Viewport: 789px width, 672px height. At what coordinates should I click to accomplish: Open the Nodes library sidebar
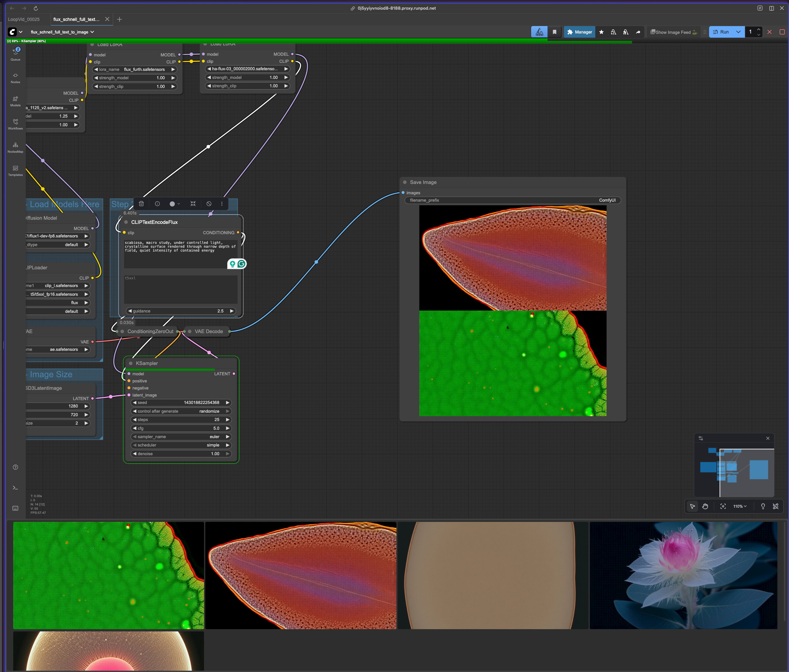tap(15, 78)
